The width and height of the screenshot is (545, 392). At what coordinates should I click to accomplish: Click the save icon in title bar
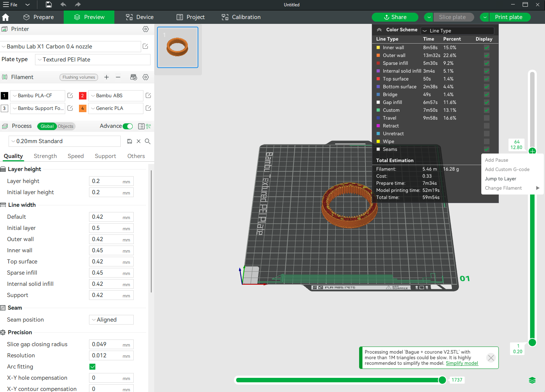click(49, 4)
